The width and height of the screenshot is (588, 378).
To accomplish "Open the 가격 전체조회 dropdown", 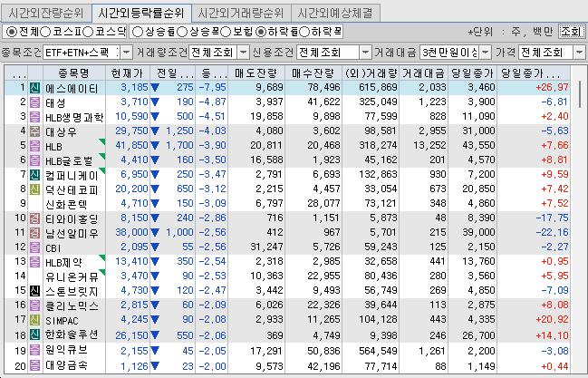I will click(x=579, y=53).
